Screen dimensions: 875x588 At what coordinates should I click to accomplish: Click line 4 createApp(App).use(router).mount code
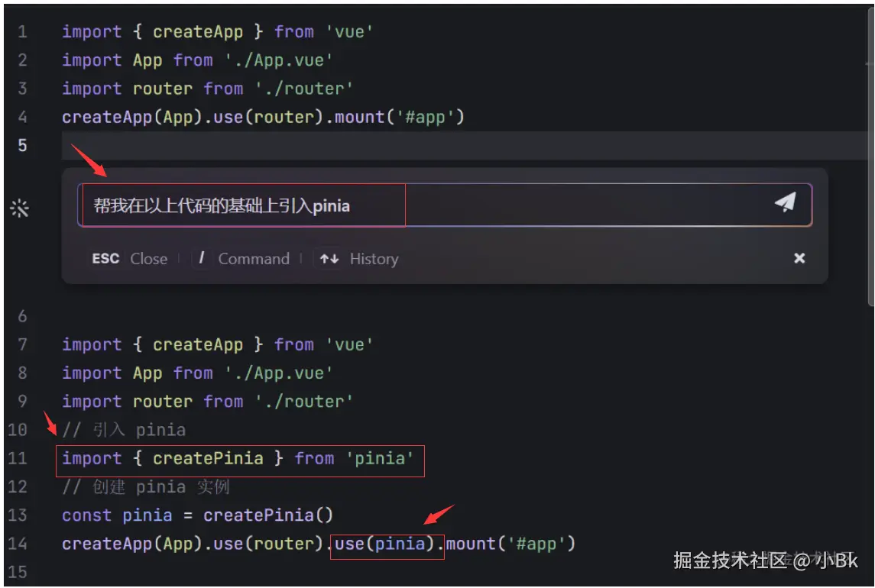[x=263, y=117]
